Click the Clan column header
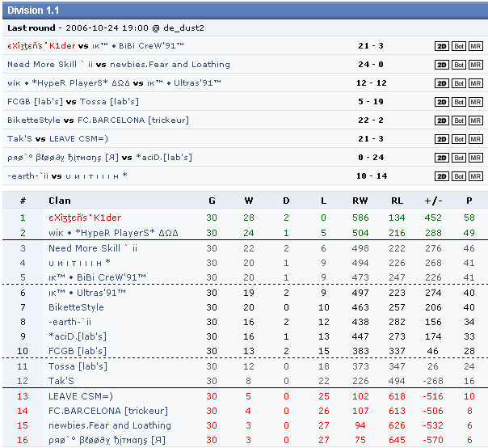The image size is (488, 448). (x=59, y=201)
